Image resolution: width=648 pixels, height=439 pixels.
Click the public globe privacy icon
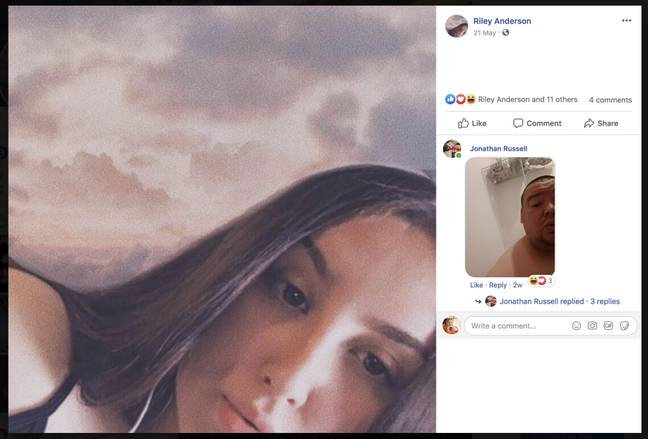(x=505, y=33)
